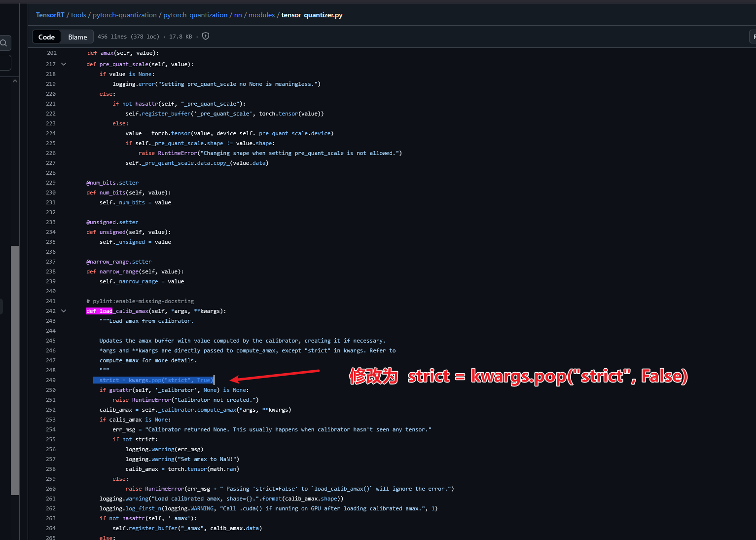The width and height of the screenshot is (756, 540).
Task: Click the shield security icon beside file size
Action: (206, 36)
